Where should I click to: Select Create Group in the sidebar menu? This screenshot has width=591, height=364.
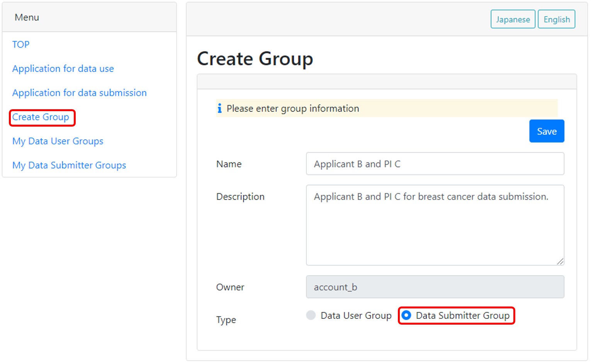(41, 117)
